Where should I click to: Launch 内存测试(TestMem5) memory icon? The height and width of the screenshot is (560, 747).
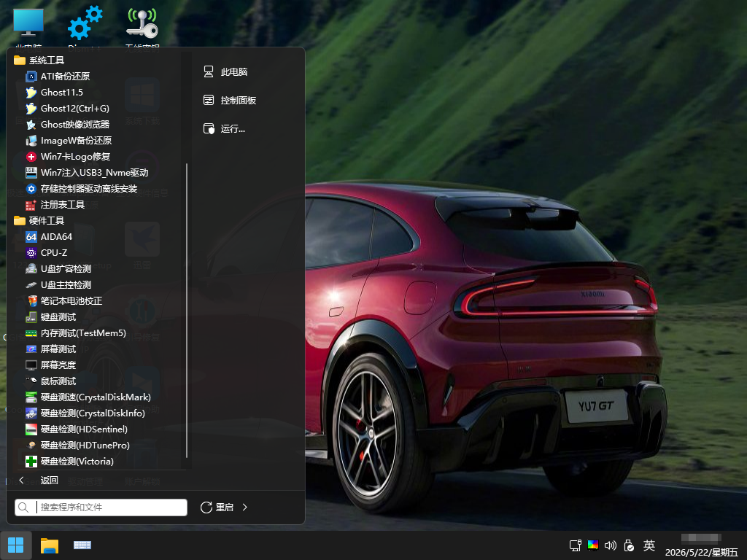click(x=31, y=332)
